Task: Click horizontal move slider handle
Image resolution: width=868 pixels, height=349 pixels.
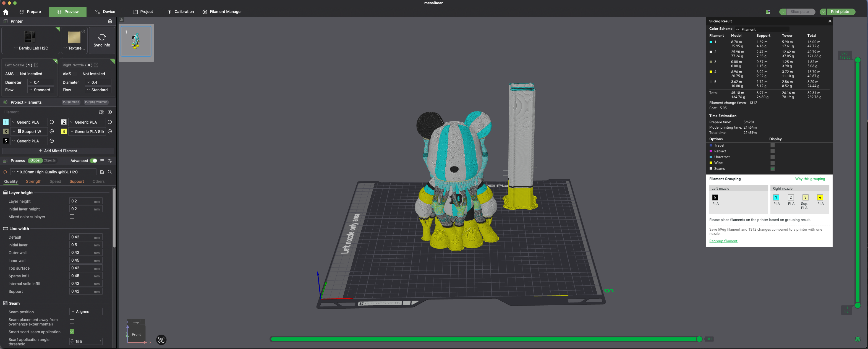Action: (x=699, y=339)
